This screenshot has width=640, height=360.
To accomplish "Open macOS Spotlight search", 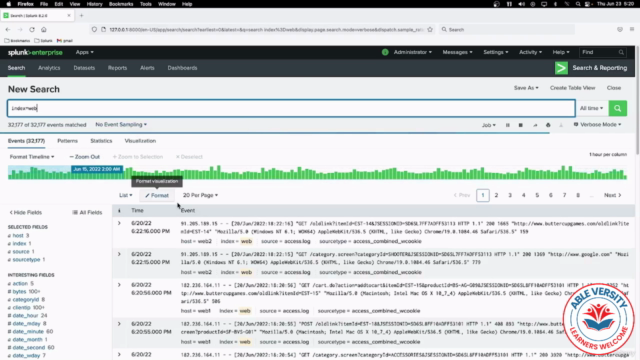I will click(x=578, y=4).
